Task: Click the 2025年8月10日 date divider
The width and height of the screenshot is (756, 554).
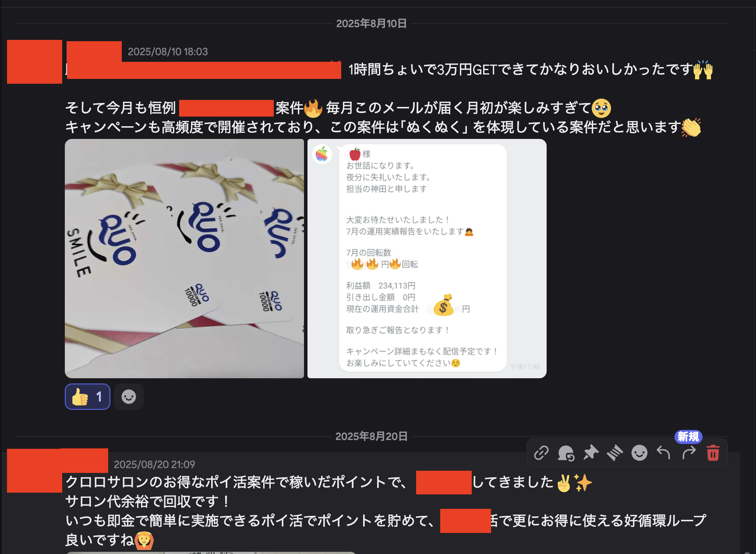Action: click(x=371, y=24)
